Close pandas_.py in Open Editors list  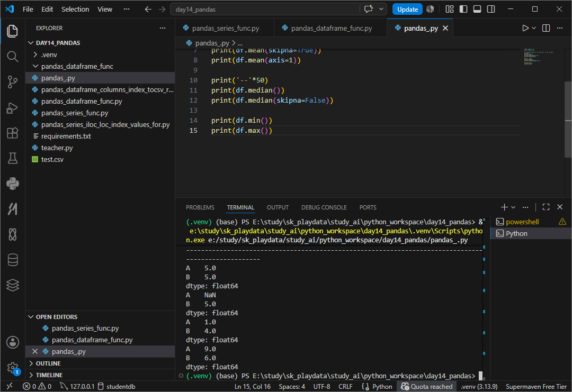tap(34, 351)
